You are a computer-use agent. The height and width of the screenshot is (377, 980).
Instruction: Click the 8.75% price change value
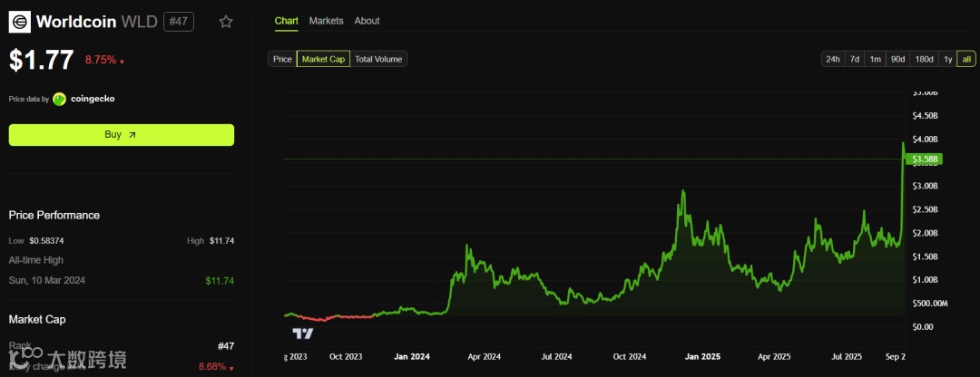tap(101, 60)
